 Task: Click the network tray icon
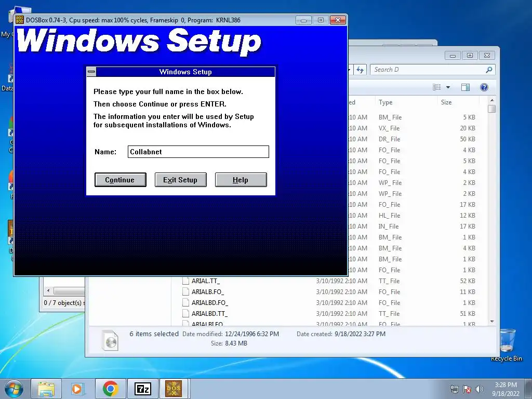pyautogui.click(x=454, y=389)
